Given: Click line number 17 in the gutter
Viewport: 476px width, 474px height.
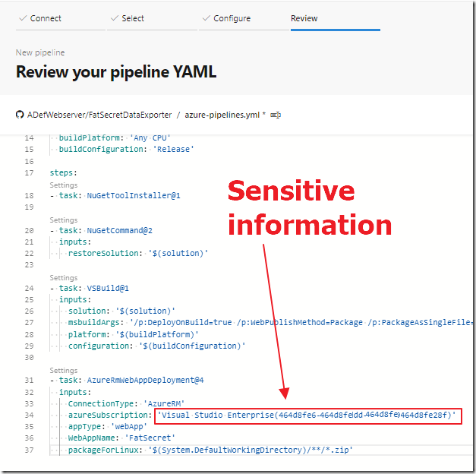Looking at the screenshot, I should point(29,173).
